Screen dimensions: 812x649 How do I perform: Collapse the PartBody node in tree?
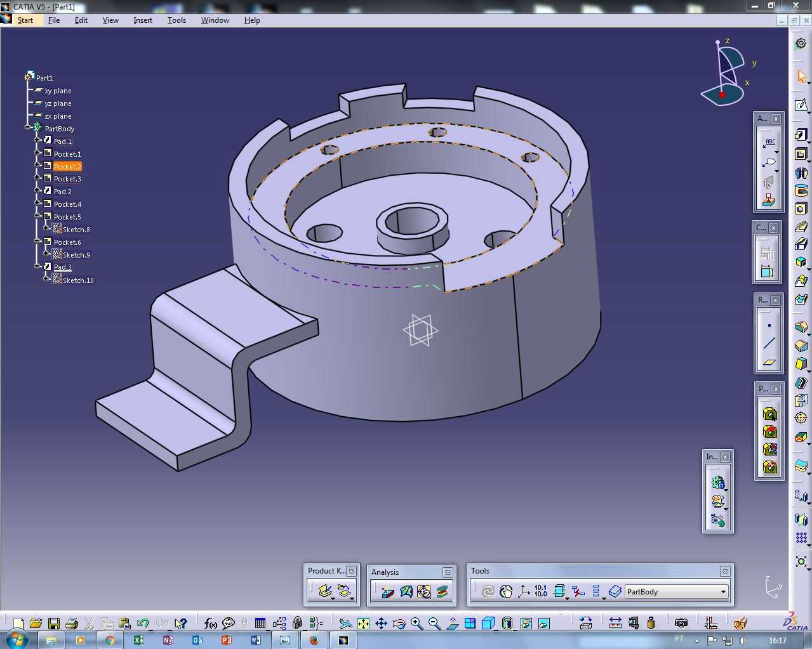28,128
